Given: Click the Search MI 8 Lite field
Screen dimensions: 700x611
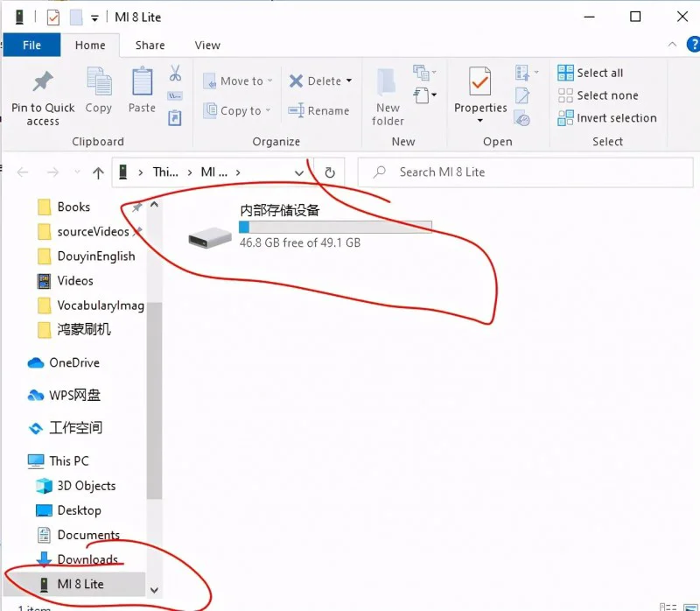Looking at the screenshot, I should coord(525,172).
